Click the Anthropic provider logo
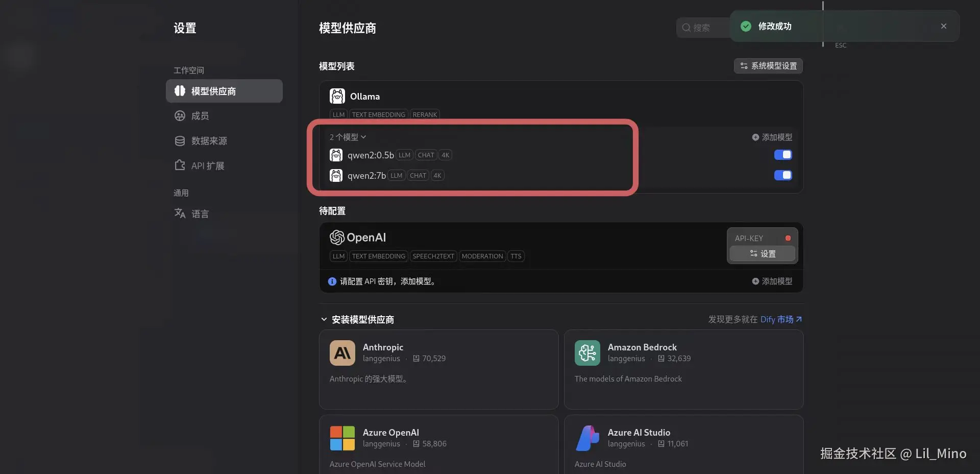Screen dimensions: 980x474 (342, 353)
